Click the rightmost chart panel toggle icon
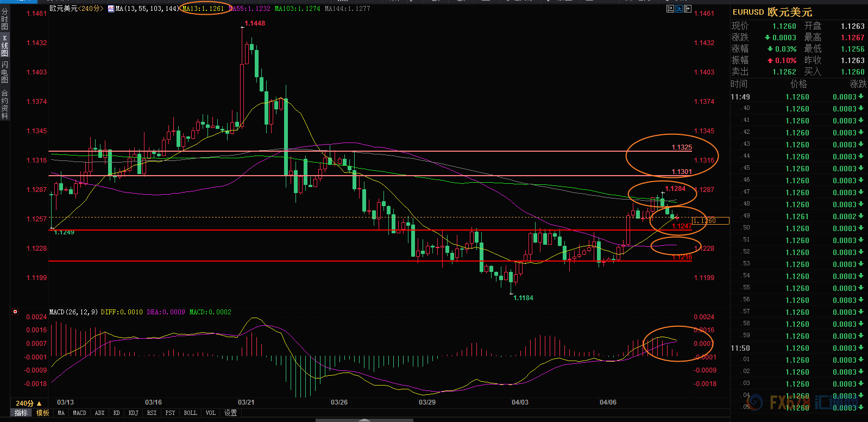This screenshot has height=422, width=868. pos(687,9)
